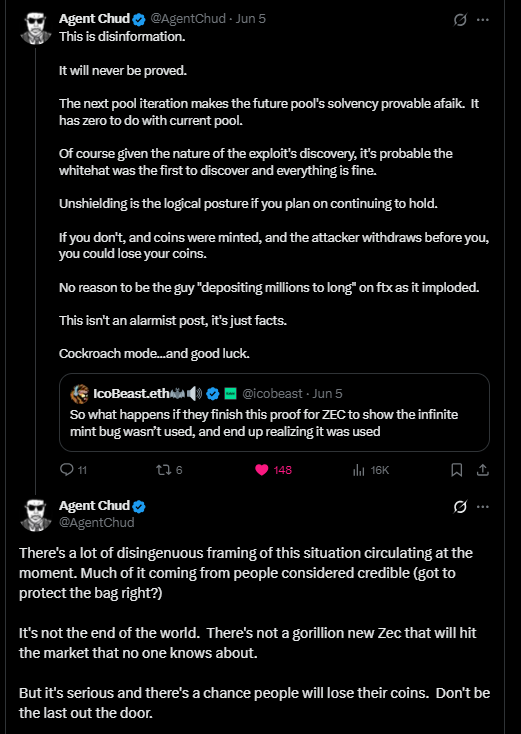The width and height of the screenshot is (521, 734).
Task: Share the first post via share icon
Action: tap(483, 470)
